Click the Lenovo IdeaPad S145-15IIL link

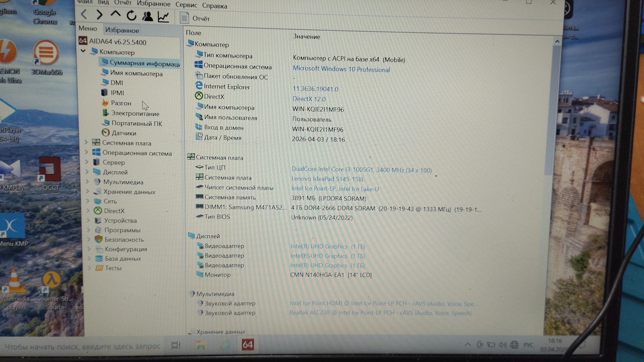[328, 179]
